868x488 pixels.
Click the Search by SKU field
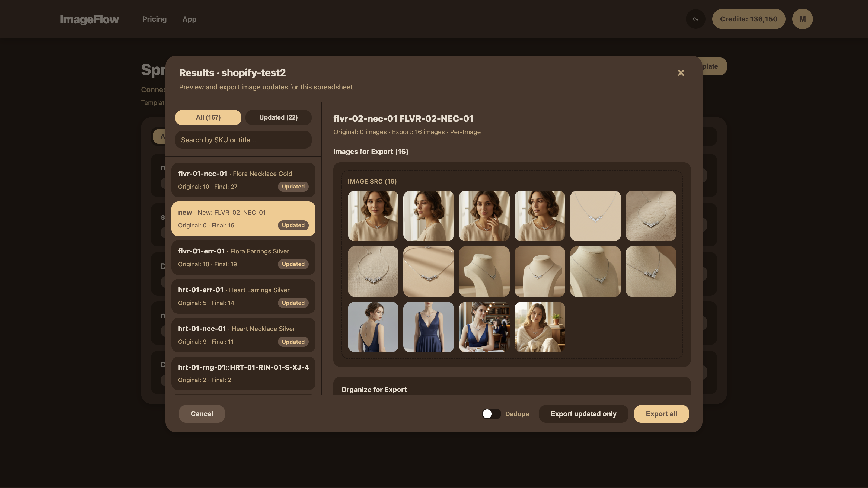(x=243, y=140)
